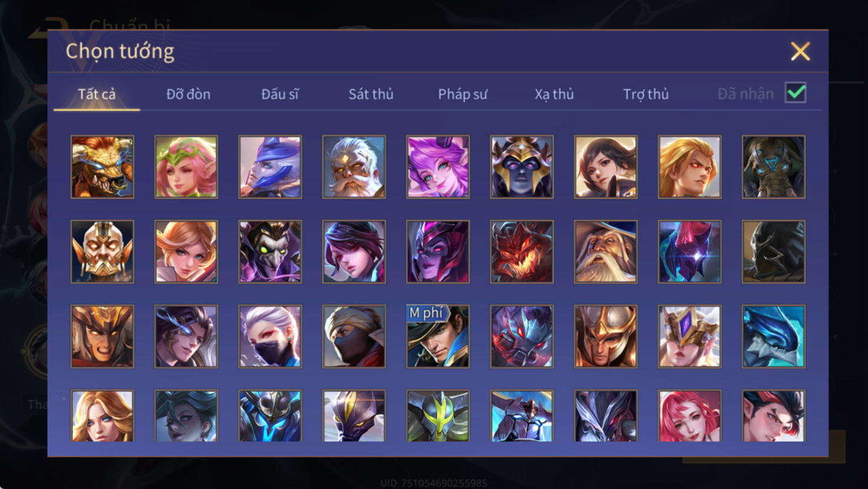Open the Đấu sĩ hero category tab
868x489 pixels.
(x=280, y=94)
